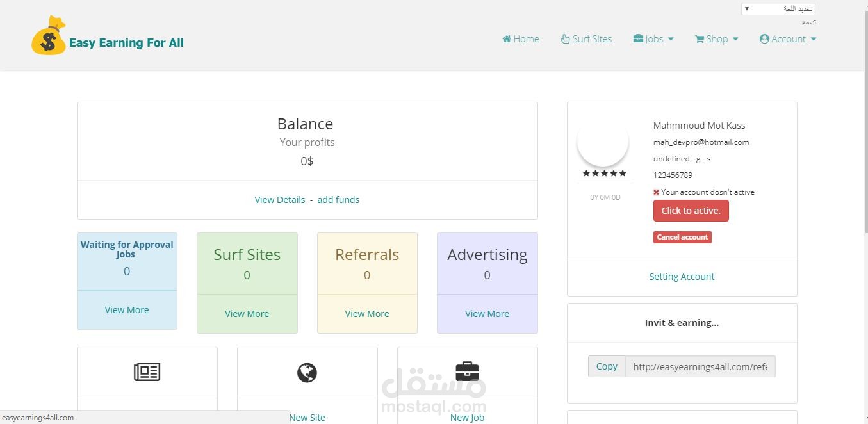Click the newspaper icon card
The height and width of the screenshot is (424, 868).
click(x=147, y=372)
